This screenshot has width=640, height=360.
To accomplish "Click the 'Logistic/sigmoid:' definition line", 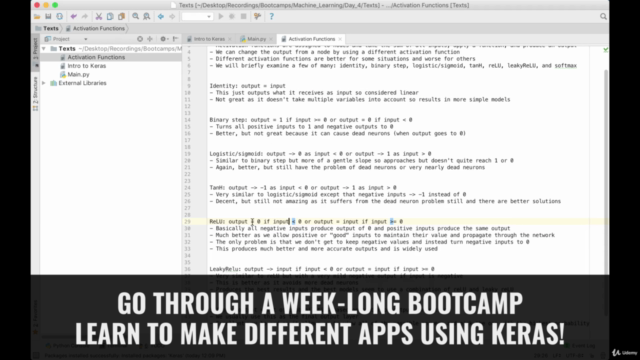I will tap(320, 153).
